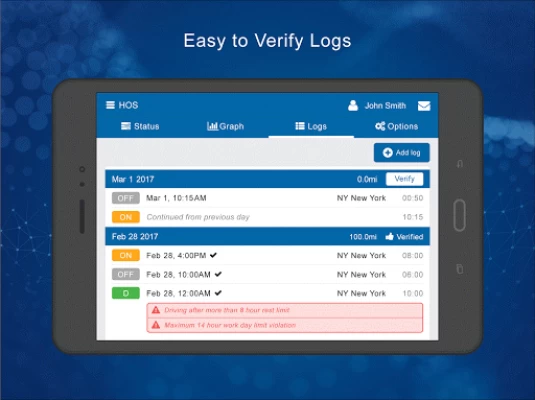This screenshot has width=535, height=400.
Task: Select the Logs tab
Action: point(311,126)
